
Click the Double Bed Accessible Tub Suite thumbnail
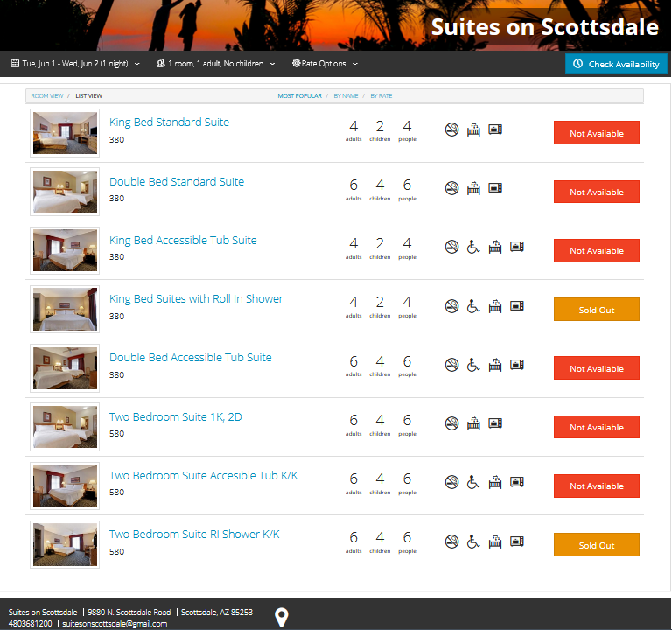click(x=65, y=368)
